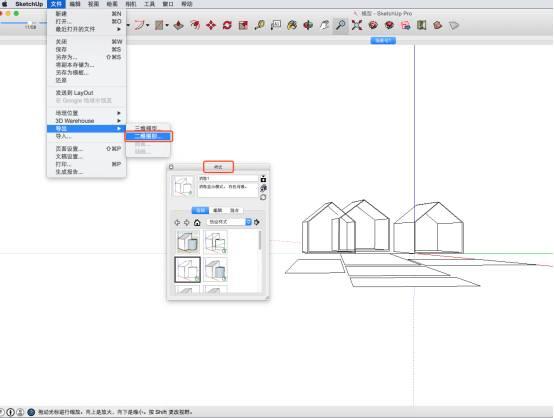Expand the highlighted 导出 export submenu
The width and height of the screenshot is (554, 418).
click(x=87, y=129)
